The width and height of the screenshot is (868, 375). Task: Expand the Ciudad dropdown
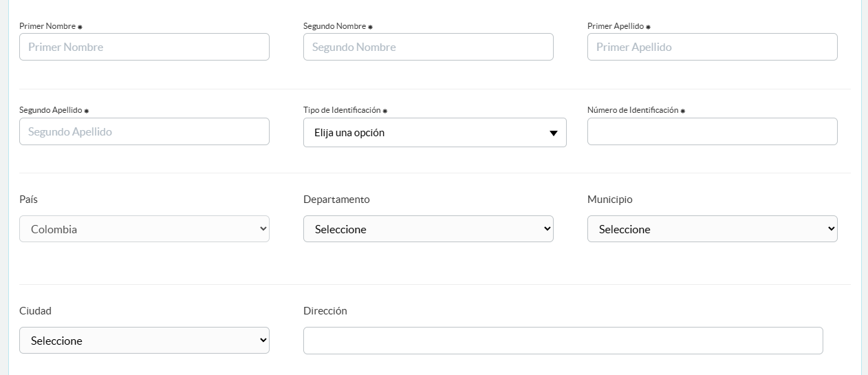pos(144,341)
